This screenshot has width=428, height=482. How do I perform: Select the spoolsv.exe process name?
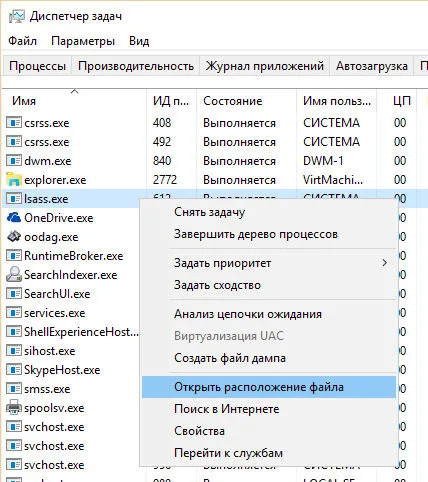pyautogui.click(x=54, y=408)
